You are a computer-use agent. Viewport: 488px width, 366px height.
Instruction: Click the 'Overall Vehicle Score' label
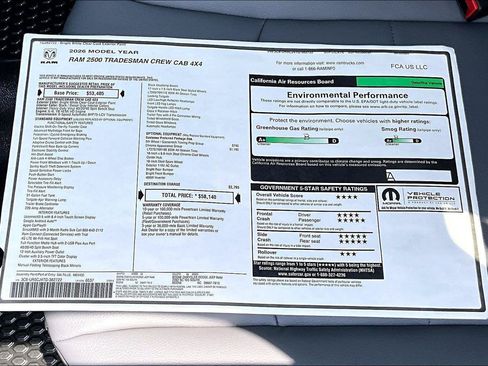279,195
